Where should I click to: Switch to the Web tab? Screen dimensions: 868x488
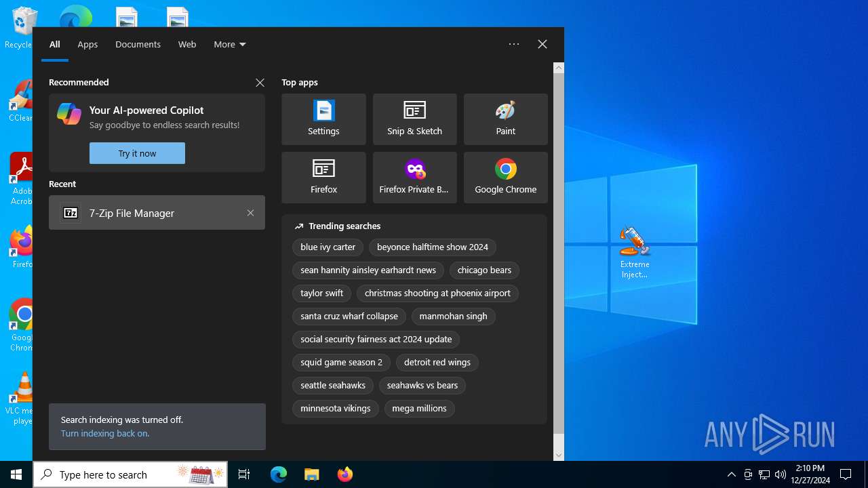(x=187, y=44)
